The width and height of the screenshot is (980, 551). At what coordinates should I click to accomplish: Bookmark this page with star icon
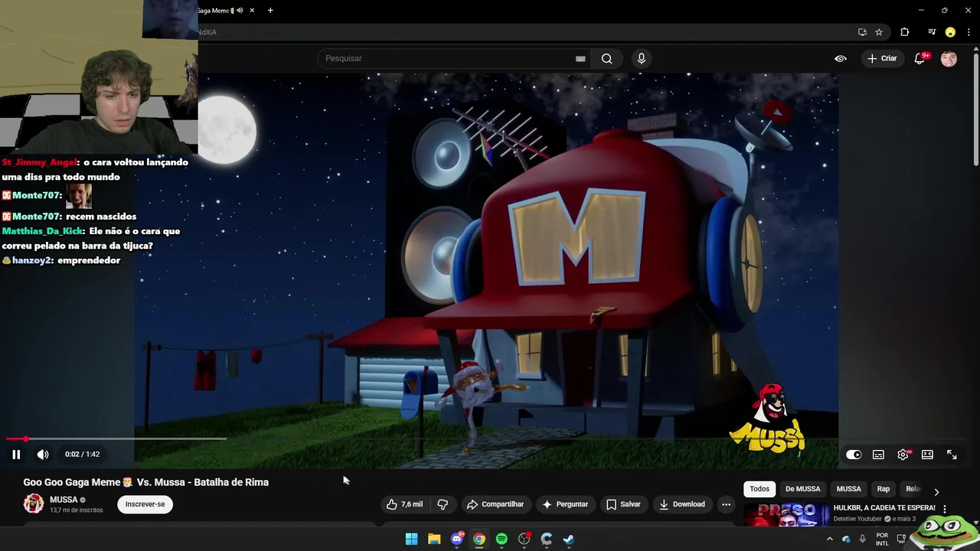pos(879,32)
